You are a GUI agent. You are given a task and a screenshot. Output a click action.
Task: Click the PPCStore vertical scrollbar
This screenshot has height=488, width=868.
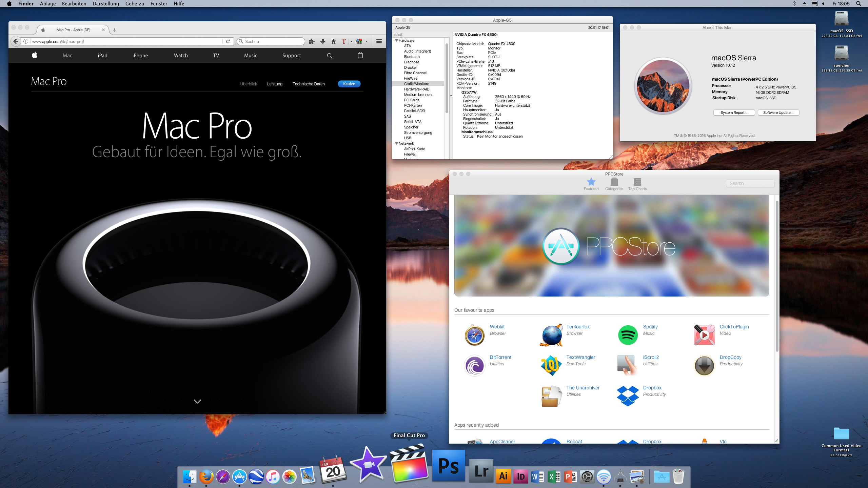(x=777, y=276)
